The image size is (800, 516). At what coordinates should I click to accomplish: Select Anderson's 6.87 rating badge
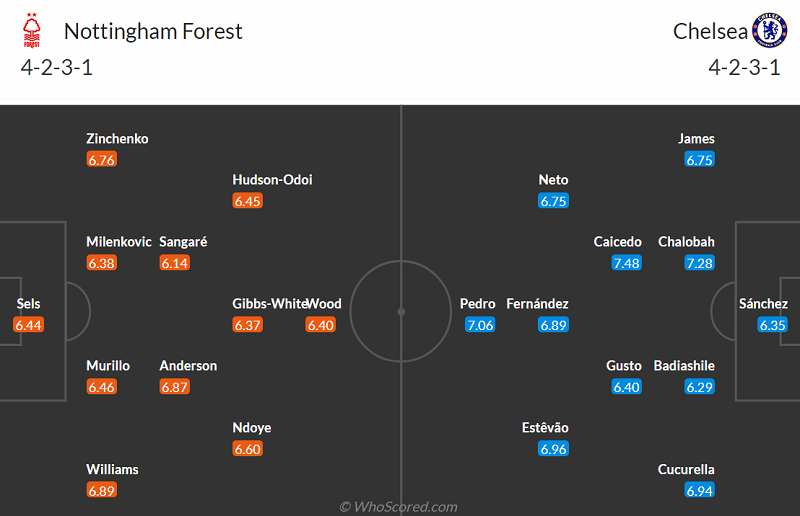(x=174, y=387)
